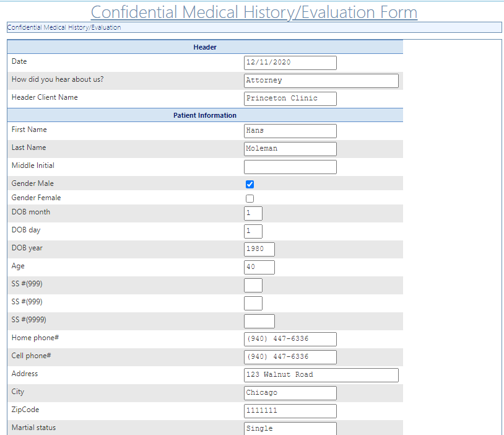This screenshot has width=504, height=435.
Task: Click the Header Client Name field
Action: tap(290, 99)
